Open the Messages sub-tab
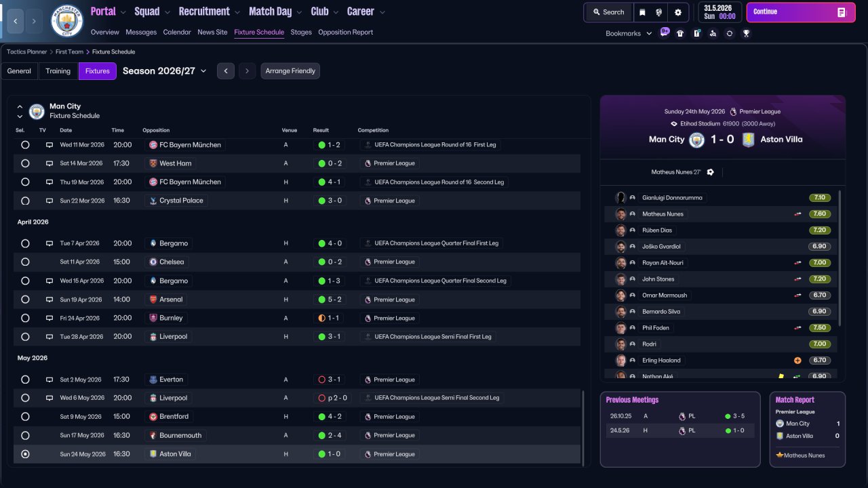This screenshot has height=488, width=868. [x=141, y=32]
